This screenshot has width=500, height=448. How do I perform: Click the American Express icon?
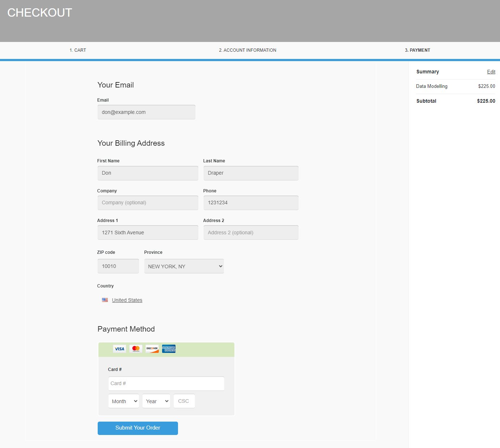pos(169,349)
